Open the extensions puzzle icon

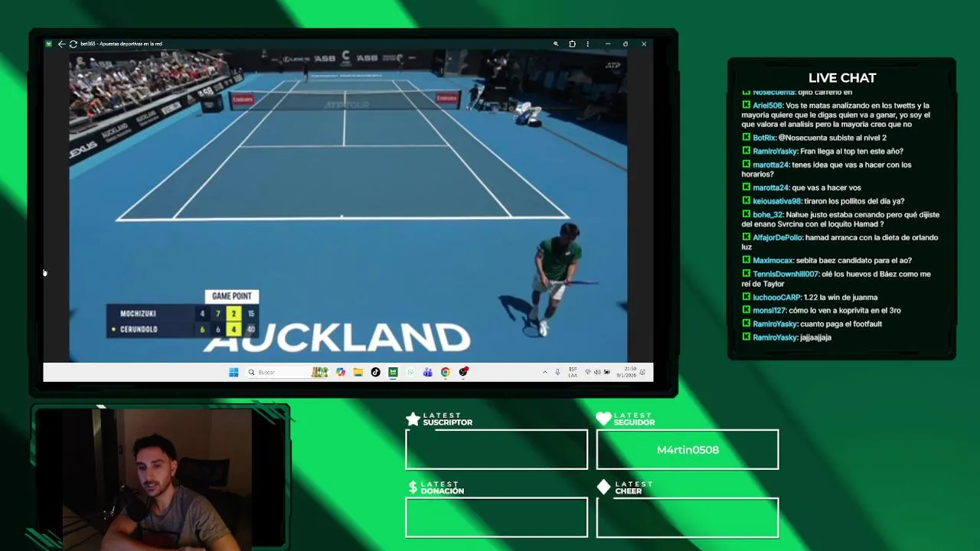coord(572,44)
